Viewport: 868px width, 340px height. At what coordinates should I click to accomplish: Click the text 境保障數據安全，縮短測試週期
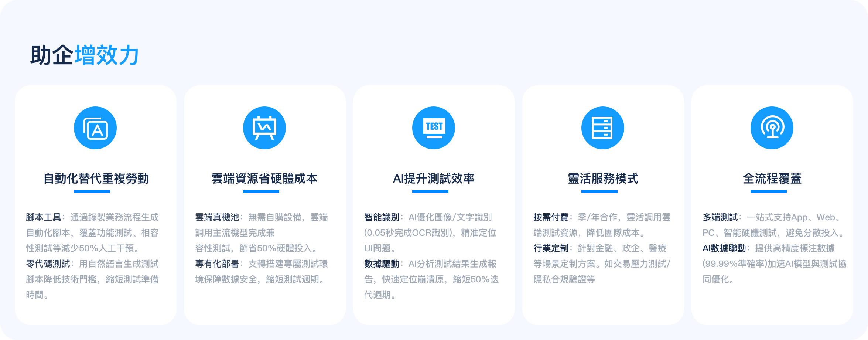257,279
